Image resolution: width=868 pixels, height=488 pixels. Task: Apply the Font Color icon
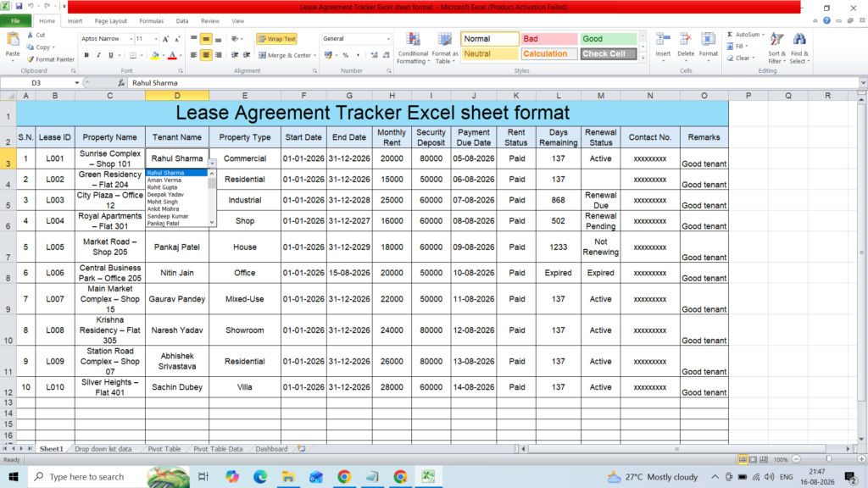(172, 55)
